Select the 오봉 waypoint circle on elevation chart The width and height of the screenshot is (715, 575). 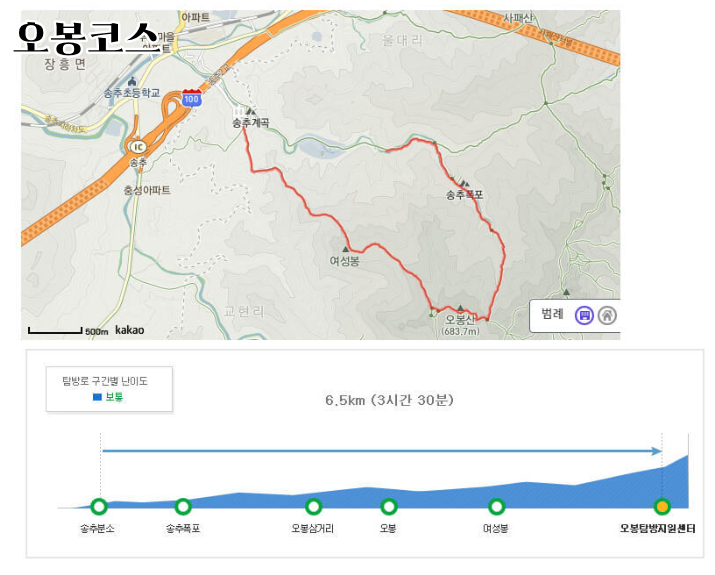[x=389, y=507]
